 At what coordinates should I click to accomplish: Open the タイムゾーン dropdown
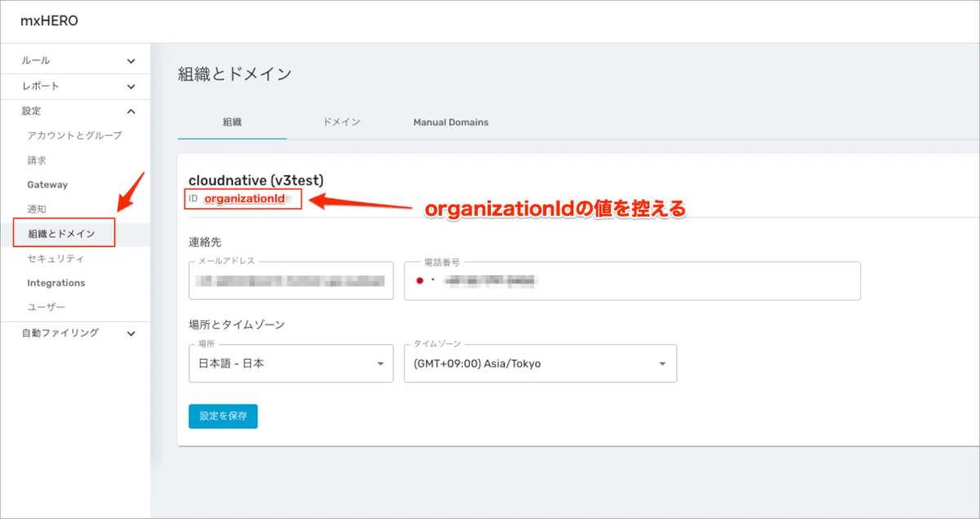pyautogui.click(x=540, y=364)
